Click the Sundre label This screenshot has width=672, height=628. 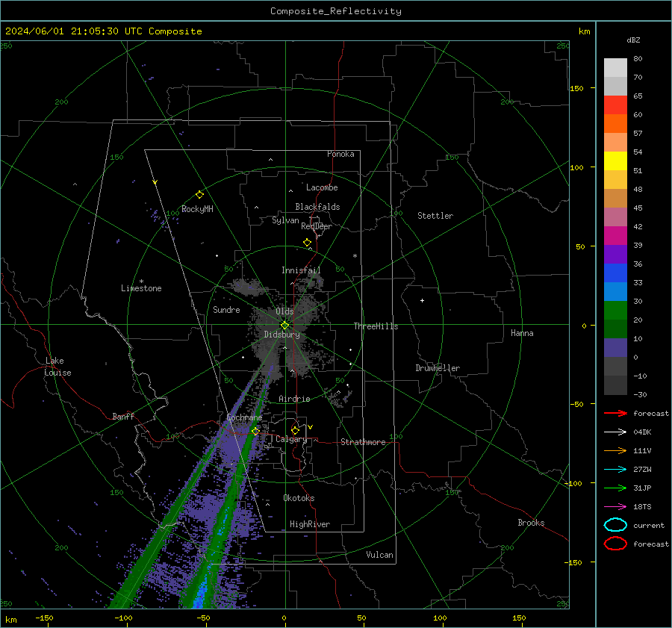[226, 309]
